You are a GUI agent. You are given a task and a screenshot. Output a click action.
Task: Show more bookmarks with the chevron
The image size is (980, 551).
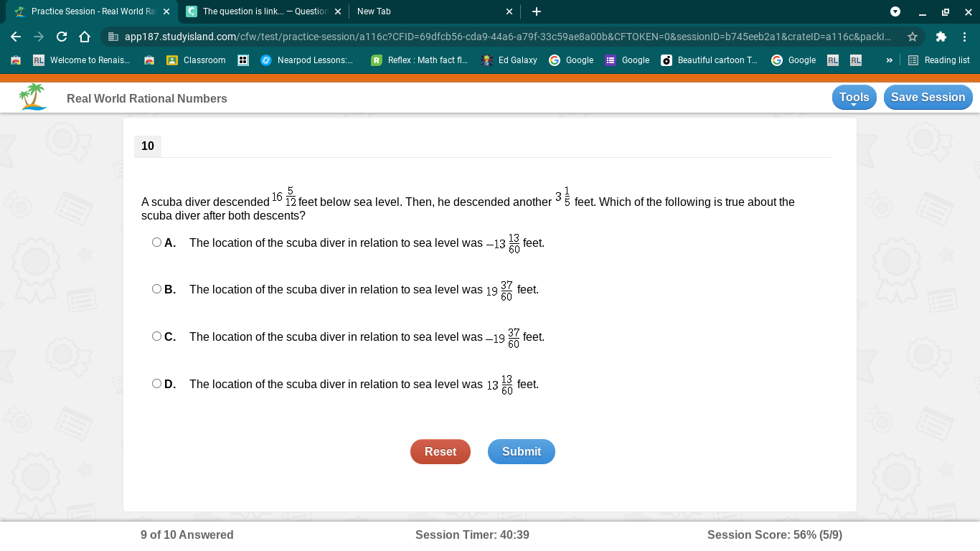[x=890, y=60]
